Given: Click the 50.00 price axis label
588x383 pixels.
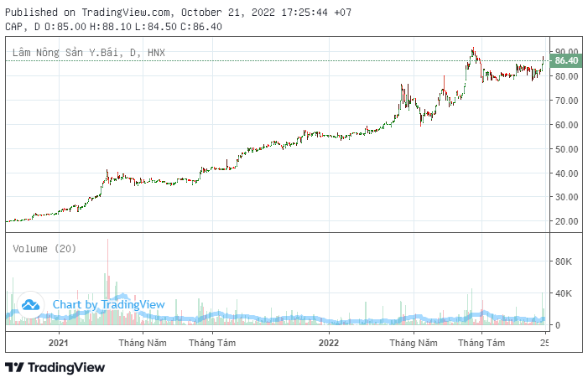Looking at the screenshot, I should point(567,149).
